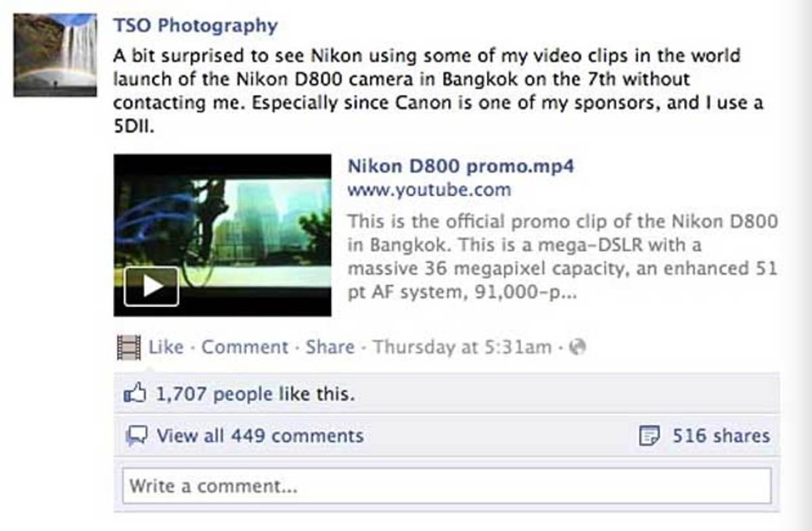Image resolution: width=812 pixels, height=531 pixels.
Task: Expand "View all 449 comments"
Action: click(260, 436)
